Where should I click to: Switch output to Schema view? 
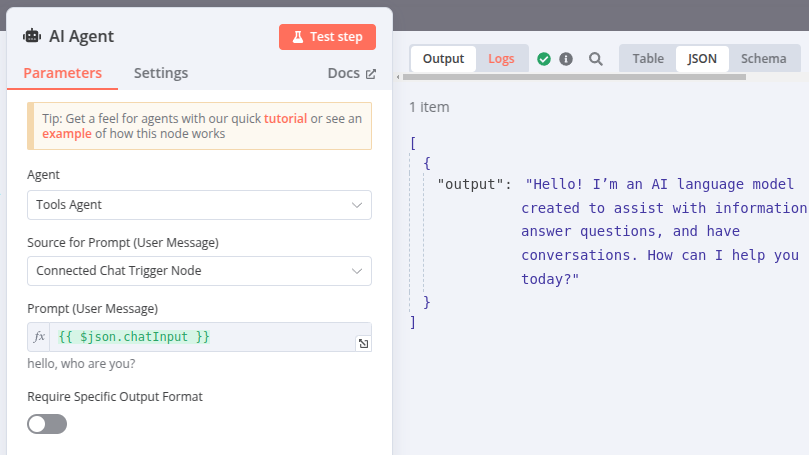763,59
